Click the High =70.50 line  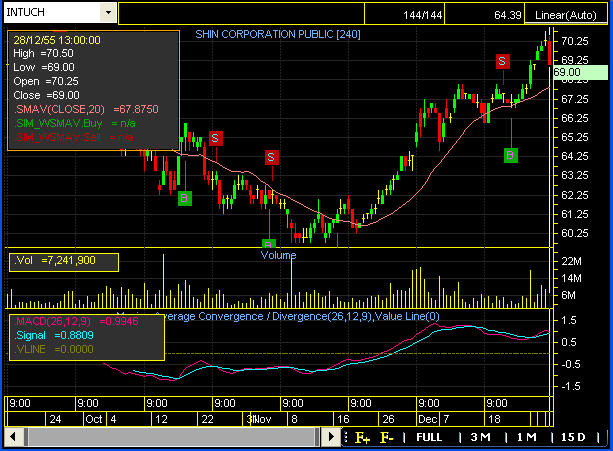pos(43,53)
